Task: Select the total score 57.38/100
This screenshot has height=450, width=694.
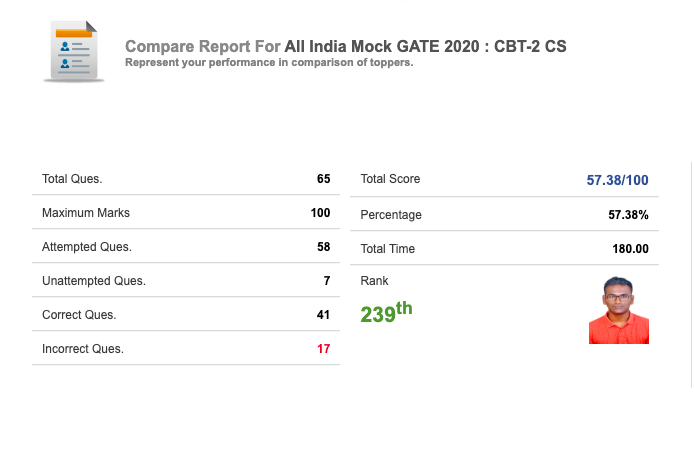Action: point(617,180)
